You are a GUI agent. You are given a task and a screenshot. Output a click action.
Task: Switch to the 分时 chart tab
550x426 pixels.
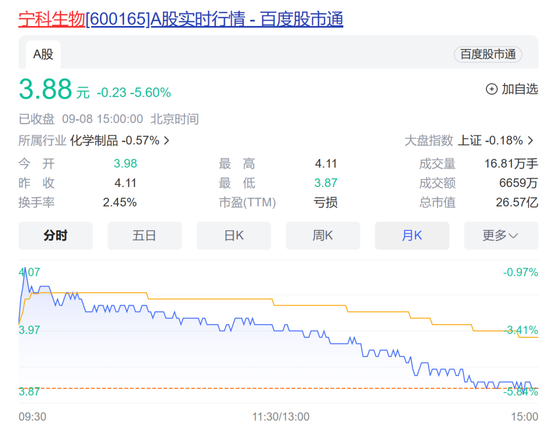(55, 235)
